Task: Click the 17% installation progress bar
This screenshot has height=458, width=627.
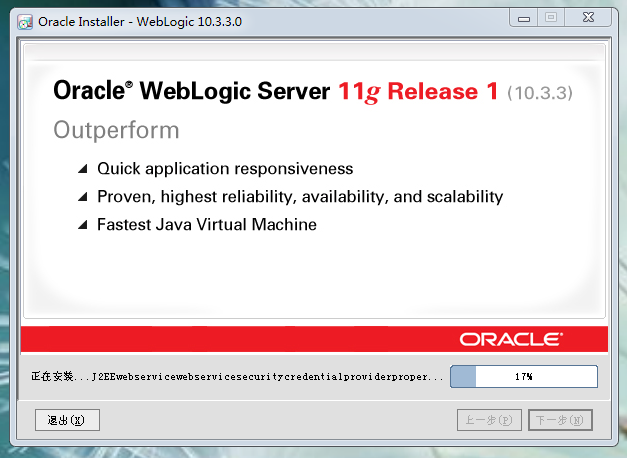Action: coord(524,376)
